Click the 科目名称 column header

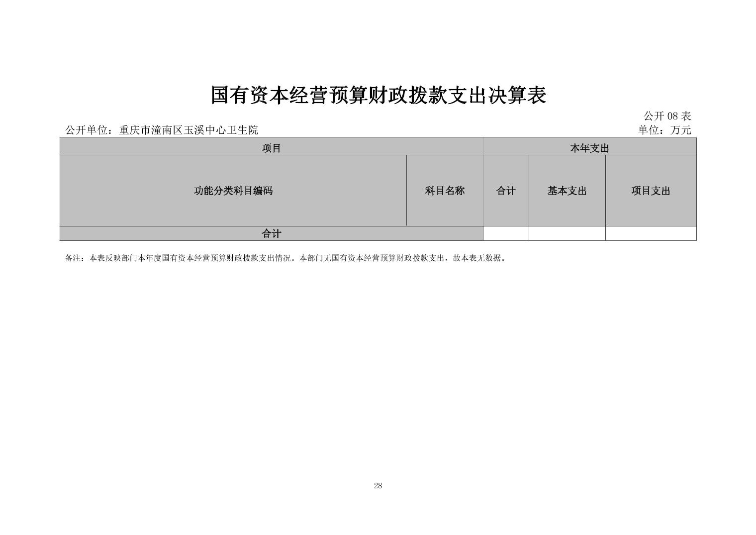coord(445,191)
